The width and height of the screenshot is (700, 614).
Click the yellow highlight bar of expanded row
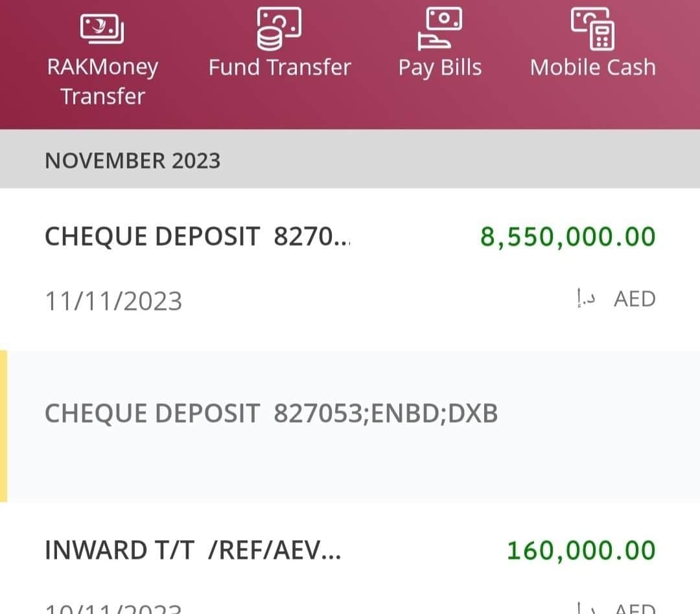point(4,427)
